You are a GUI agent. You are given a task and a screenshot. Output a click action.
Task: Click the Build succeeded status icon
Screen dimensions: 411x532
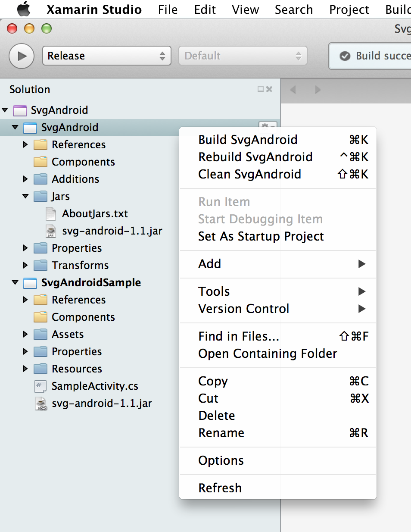click(x=345, y=56)
